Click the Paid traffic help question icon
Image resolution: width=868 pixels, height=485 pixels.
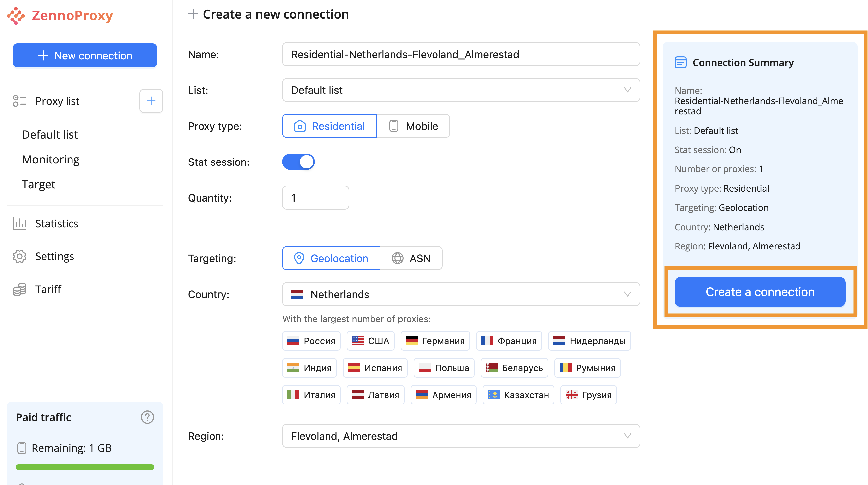tap(147, 417)
